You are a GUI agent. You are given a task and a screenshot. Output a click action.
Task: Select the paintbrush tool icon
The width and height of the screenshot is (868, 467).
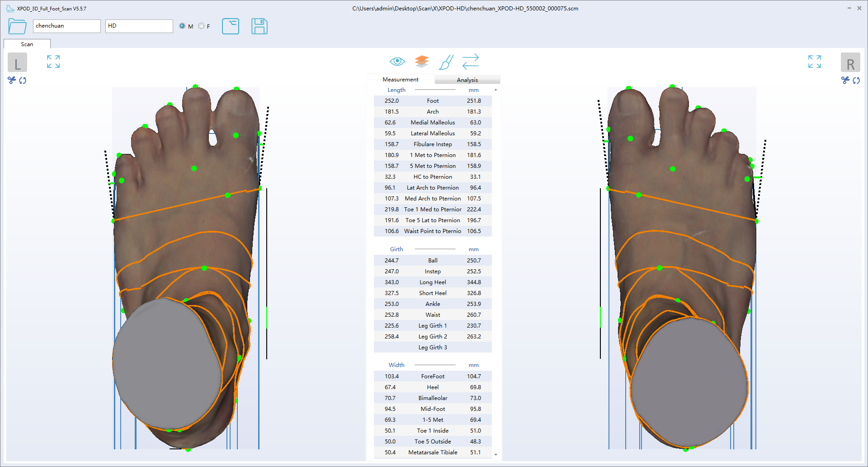click(446, 62)
